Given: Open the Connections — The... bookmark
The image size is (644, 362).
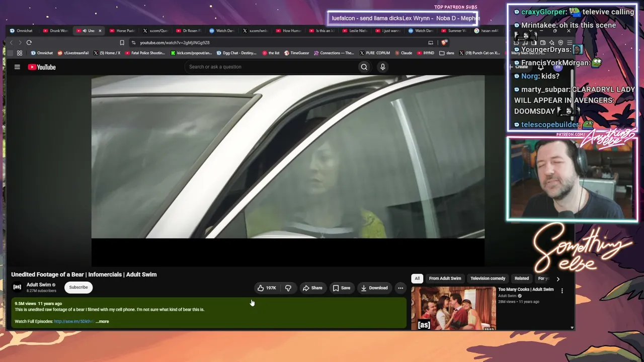Looking at the screenshot, I should click(x=334, y=53).
